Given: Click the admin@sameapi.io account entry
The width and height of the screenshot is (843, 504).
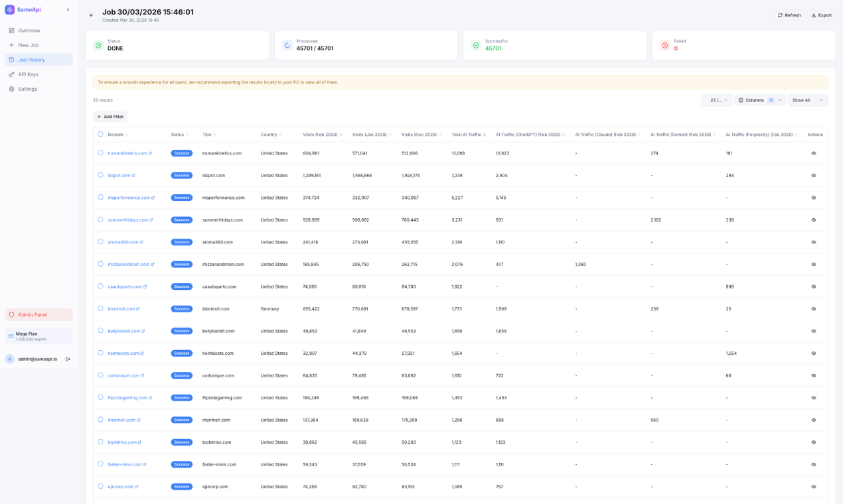Looking at the screenshot, I should pos(38,359).
